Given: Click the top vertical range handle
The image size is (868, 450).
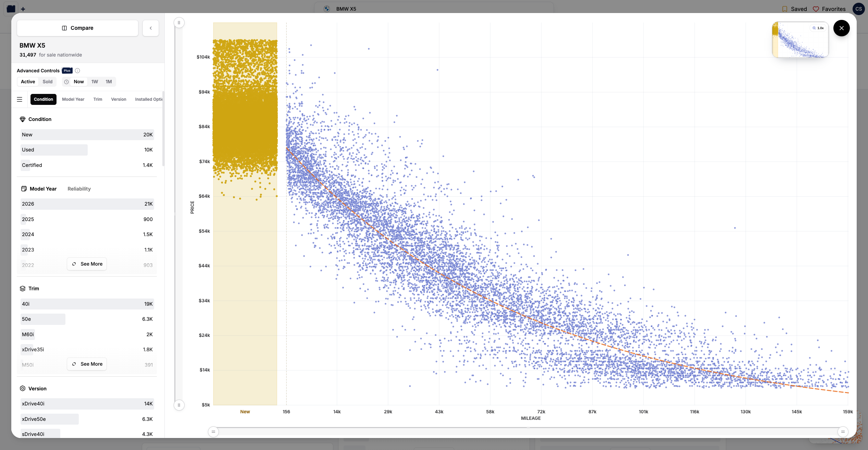Looking at the screenshot, I should tap(179, 23).
